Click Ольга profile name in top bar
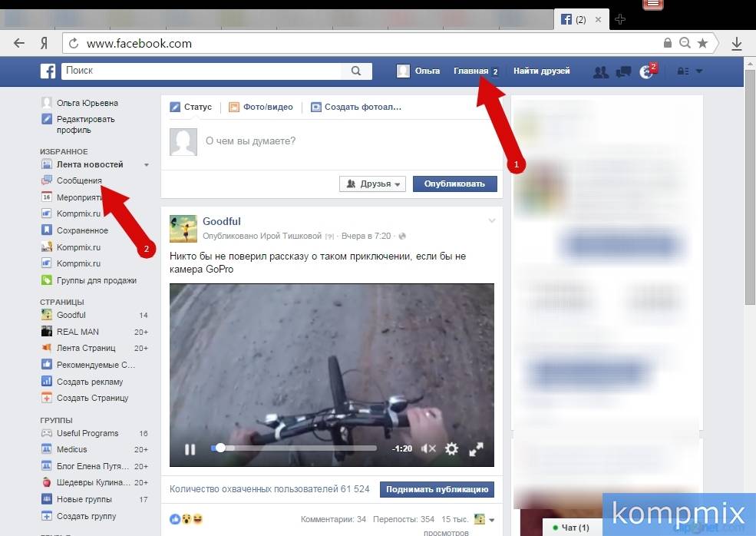 pos(428,71)
